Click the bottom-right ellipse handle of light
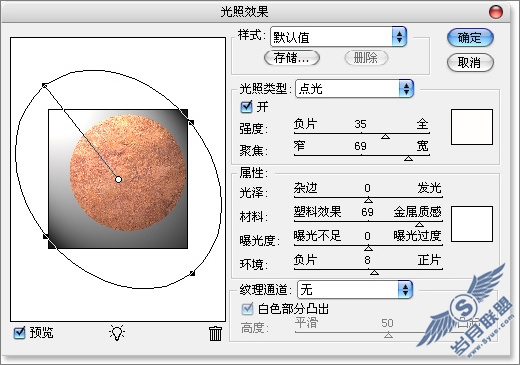 click(x=192, y=273)
